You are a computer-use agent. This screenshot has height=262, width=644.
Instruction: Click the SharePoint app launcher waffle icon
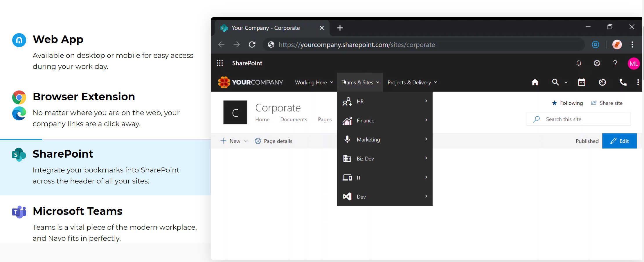[220, 63]
